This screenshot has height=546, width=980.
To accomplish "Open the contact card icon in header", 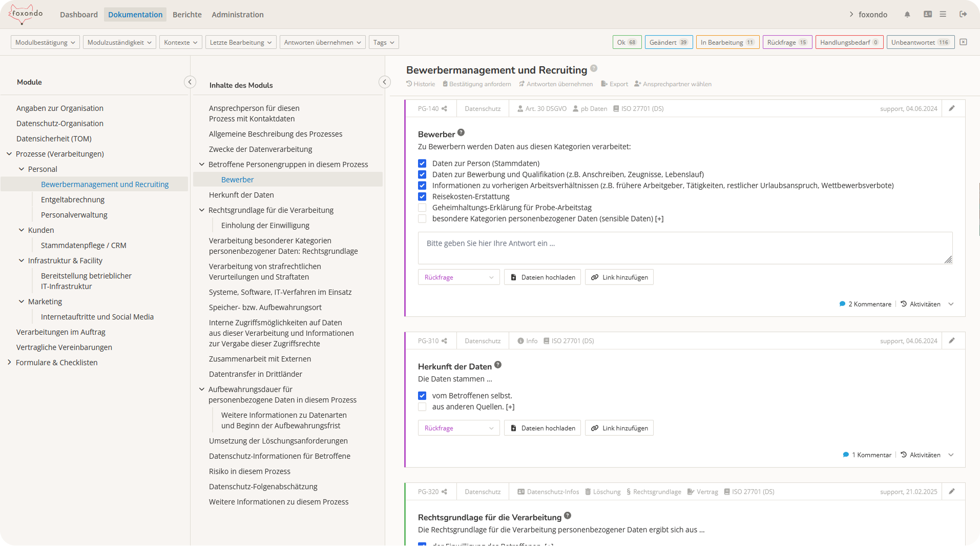I will click(x=928, y=14).
